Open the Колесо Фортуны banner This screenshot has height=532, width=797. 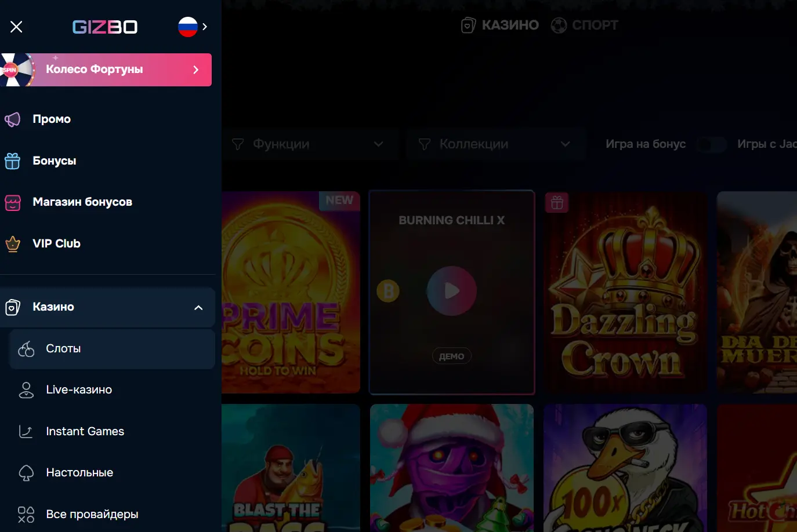(x=106, y=70)
